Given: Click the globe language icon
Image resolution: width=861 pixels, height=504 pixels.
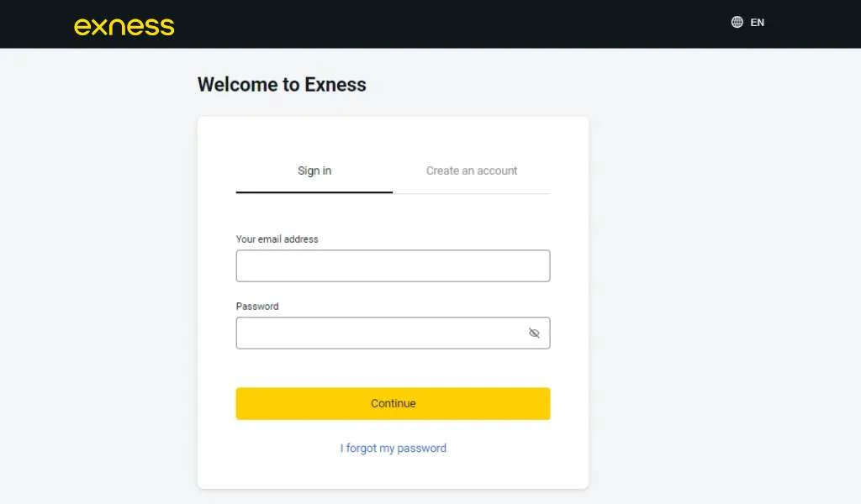Looking at the screenshot, I should [736, 22].
